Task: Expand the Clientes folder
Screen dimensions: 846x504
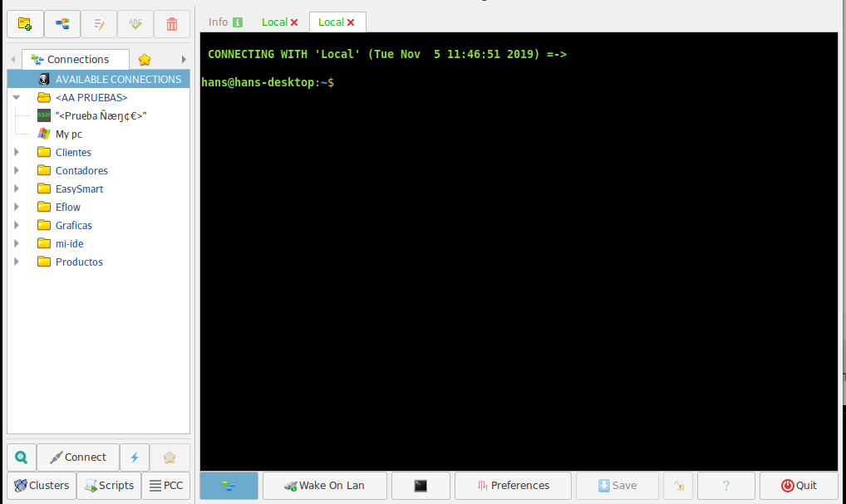Action: click(17, 152)
